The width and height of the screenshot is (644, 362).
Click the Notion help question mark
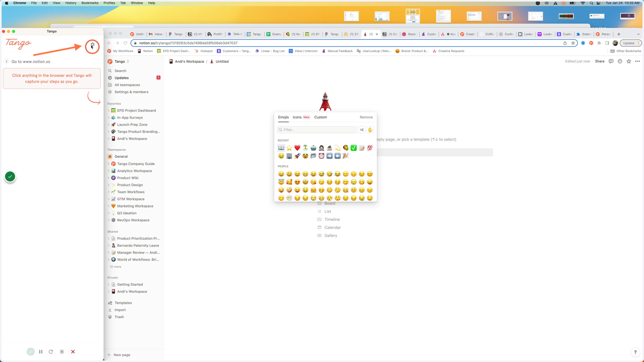[x=635, y=352]
